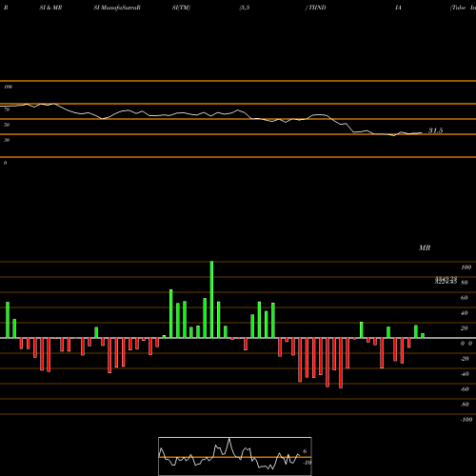Select the lowest red MR bar reaching below -60

(x=341, y=363)
